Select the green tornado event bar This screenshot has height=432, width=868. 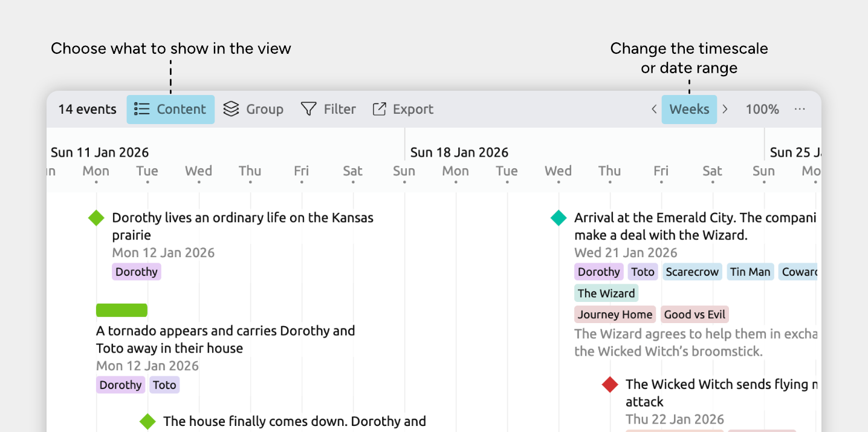pos(121,310)
